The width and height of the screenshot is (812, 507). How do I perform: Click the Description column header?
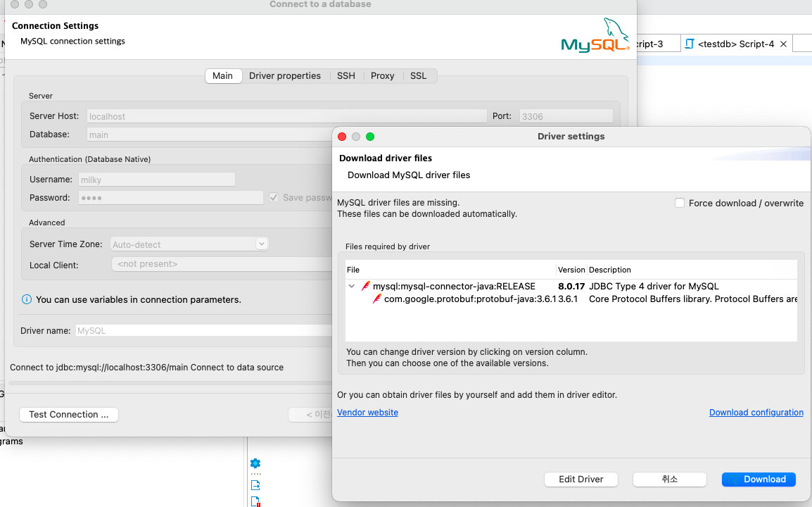tap(692, 270)
